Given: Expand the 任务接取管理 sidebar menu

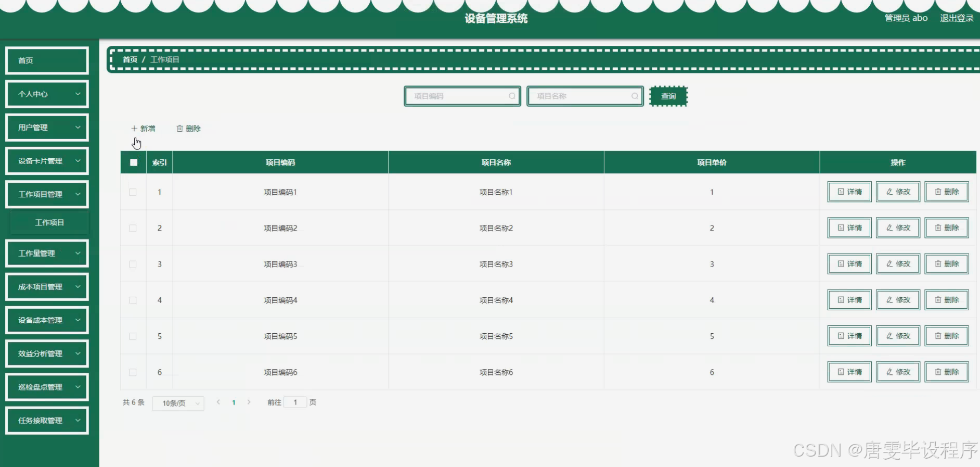Looking at the screenshot, I should click(47, 420).
